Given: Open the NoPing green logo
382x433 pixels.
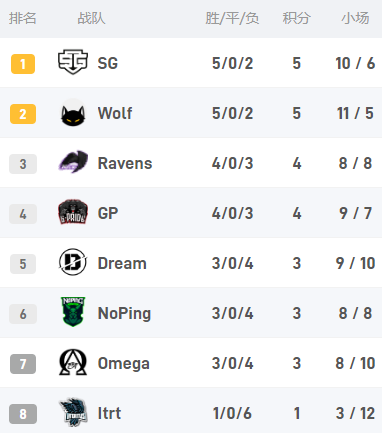Looking at the screenshot, I should click(x=73, y=311).
